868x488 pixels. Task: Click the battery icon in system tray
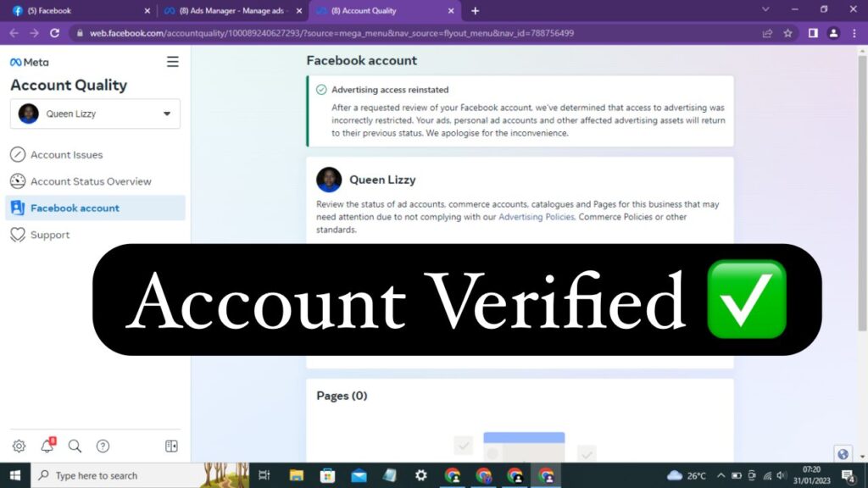(737, 475)
